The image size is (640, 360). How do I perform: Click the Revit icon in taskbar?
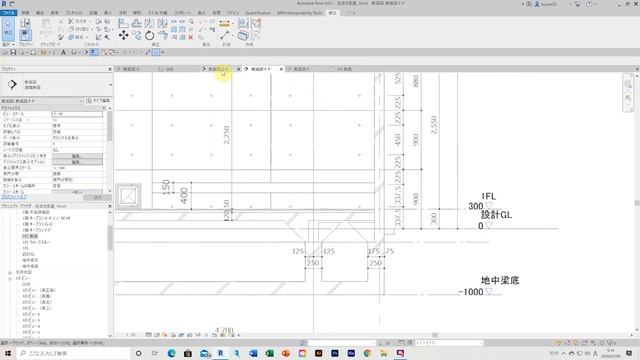[x=220, y=353]
